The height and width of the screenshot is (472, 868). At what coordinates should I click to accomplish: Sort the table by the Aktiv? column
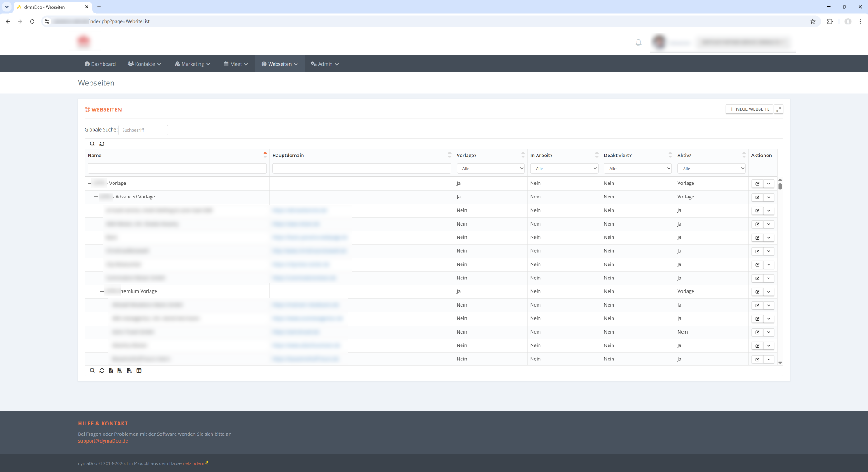coord(711,155)
